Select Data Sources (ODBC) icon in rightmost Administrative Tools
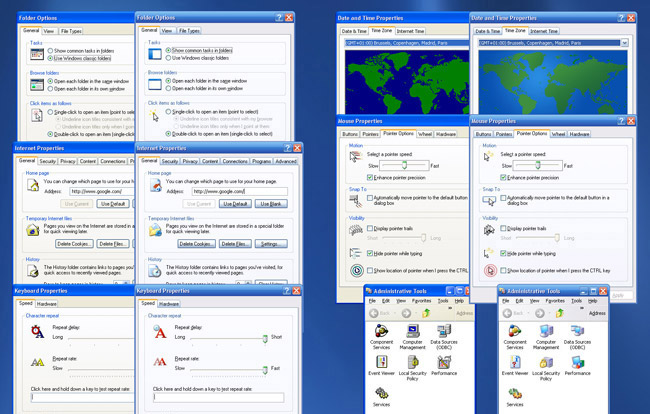This screenshot has height=414, width=650. click(x=577, y=337)
